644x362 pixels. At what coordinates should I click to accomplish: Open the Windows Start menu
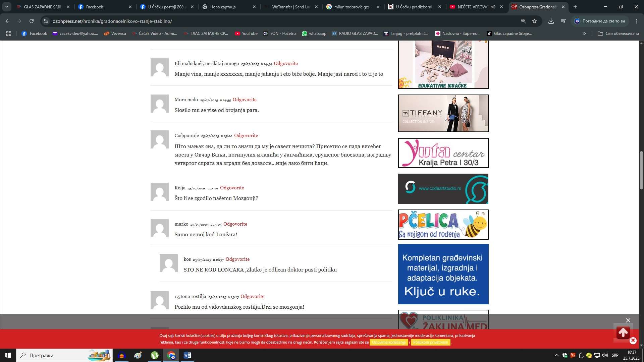[8, 355]
